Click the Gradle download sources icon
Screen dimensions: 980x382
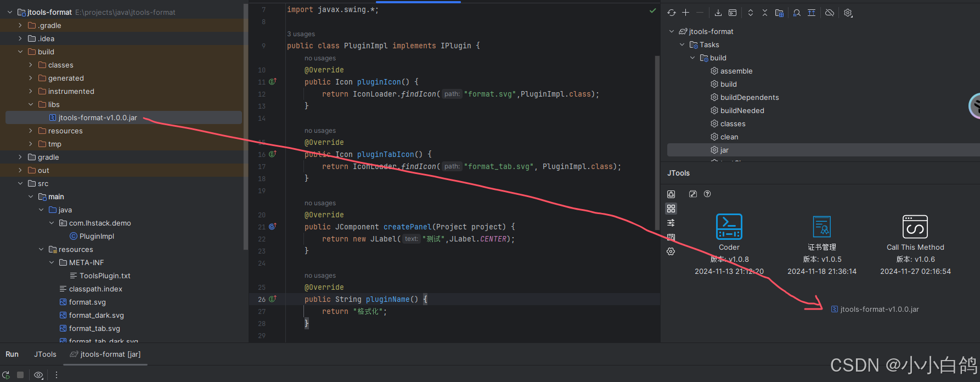(x=718, y=13)
